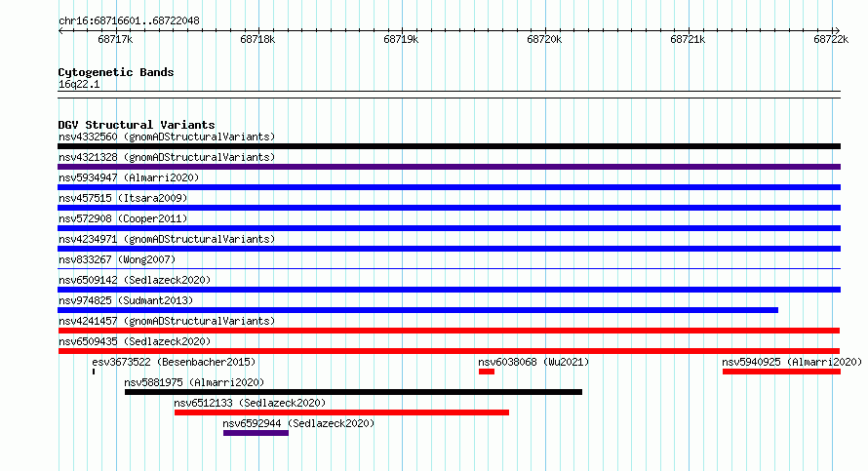
Task: Select the chr16:68716601..68722048 region label
Action: tap(129, 20)
